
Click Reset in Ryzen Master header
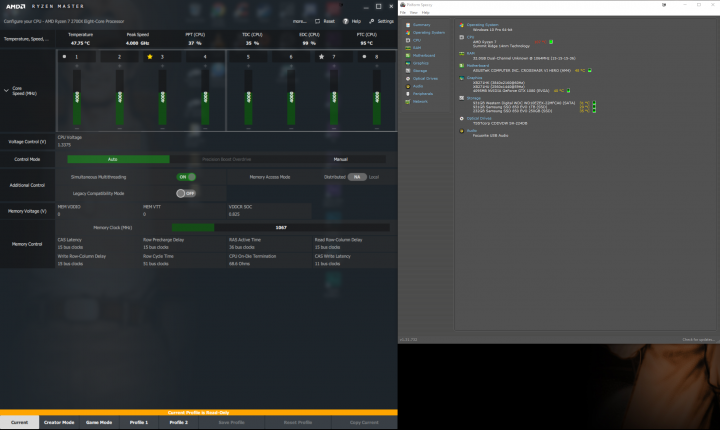[x=325, y=21]
